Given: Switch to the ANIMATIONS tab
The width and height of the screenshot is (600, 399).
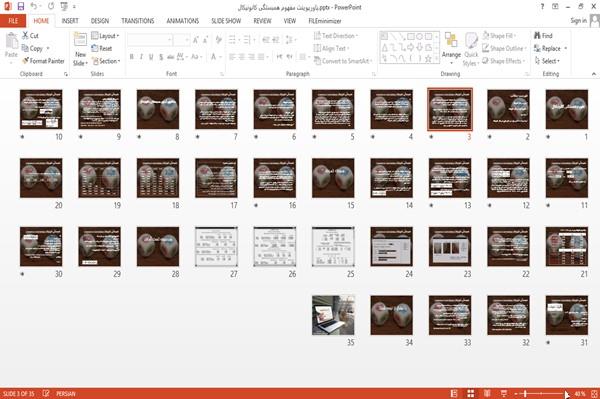Looking at the screenshot, I should click(183, 21).
